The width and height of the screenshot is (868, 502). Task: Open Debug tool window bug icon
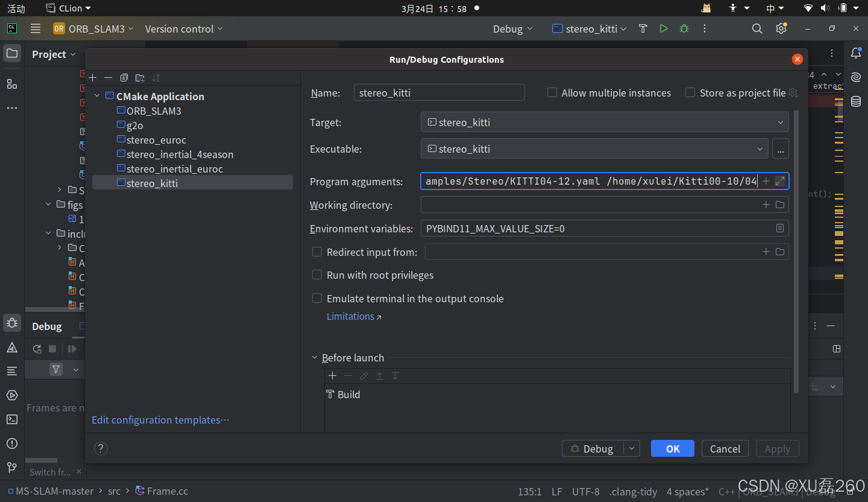coord(12,323)
